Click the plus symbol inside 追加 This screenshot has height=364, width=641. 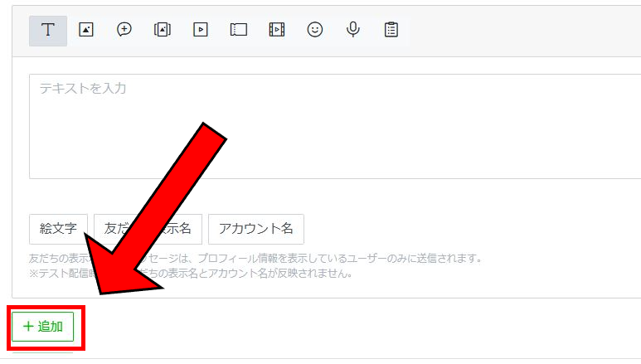point(28,327)
